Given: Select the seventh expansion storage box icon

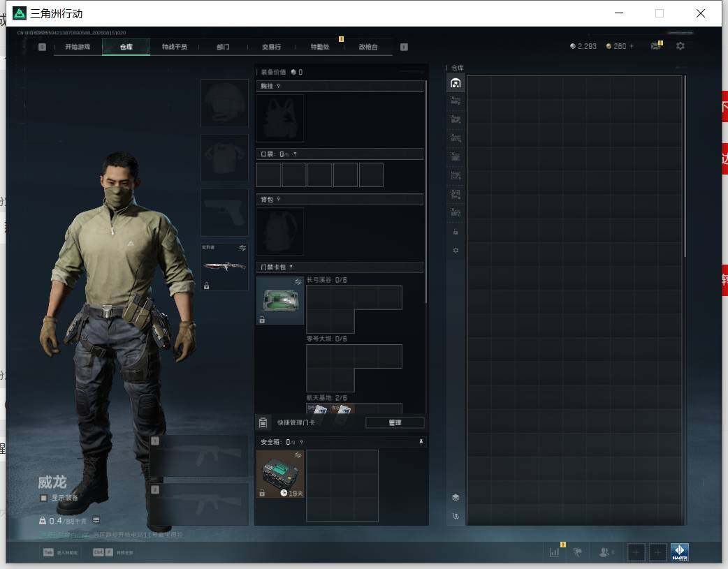Looking at the screenshot, I should pos(456,212).
